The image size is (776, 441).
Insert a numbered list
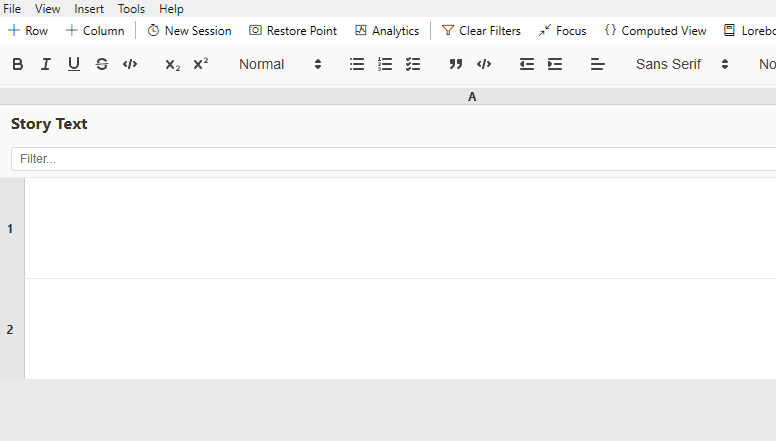click(x=385, y=64)
